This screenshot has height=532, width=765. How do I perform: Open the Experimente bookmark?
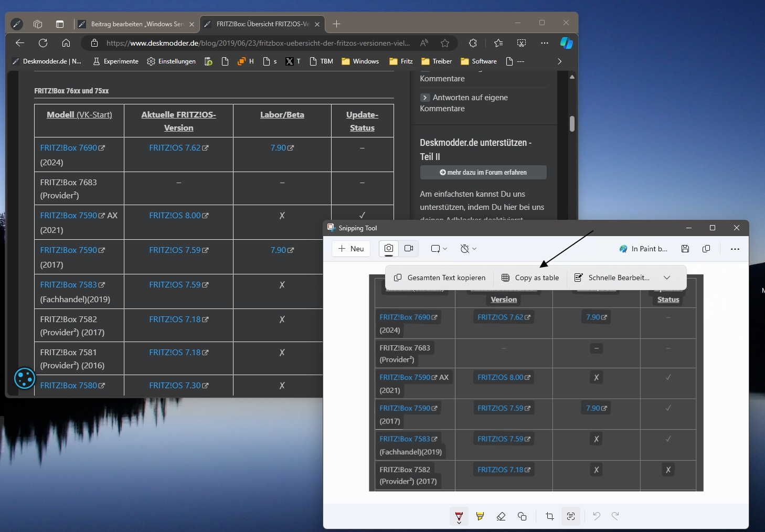116,61
